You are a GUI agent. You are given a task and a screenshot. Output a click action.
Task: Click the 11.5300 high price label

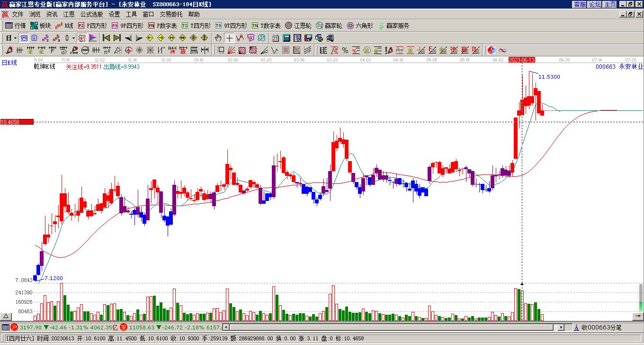coord(549,77)
